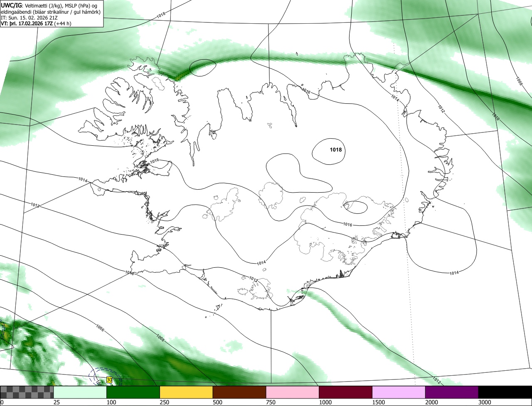The height and width of the screenshot is (406, 532).
Task: Select the black legend swatch above 3000
Action: [505, 392]
